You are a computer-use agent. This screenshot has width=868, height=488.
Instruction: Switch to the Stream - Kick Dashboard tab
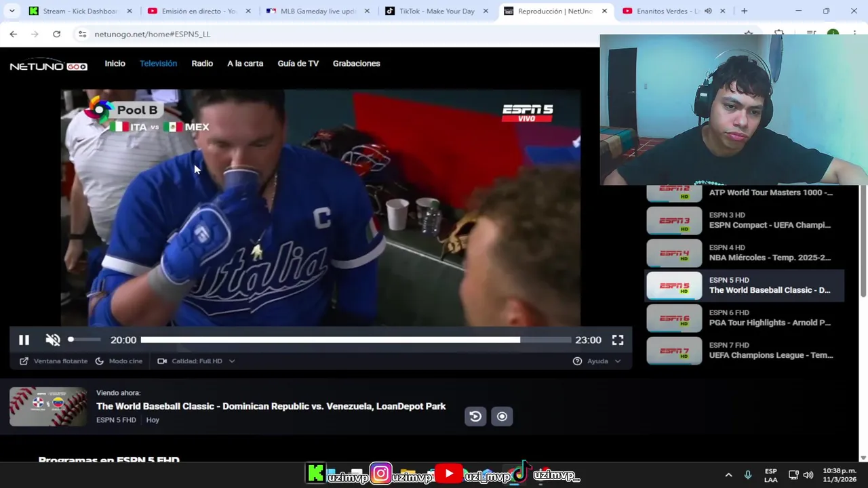tap(80, 11)
